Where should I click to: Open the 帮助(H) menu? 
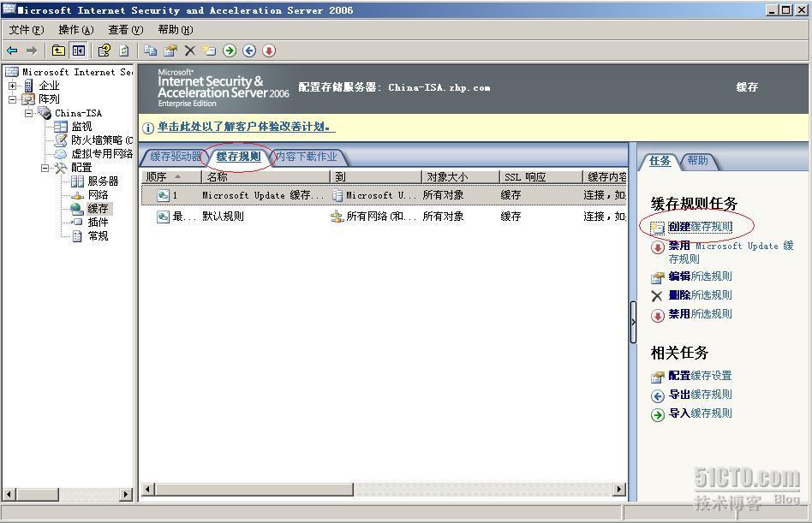click(x=175, y=30)
